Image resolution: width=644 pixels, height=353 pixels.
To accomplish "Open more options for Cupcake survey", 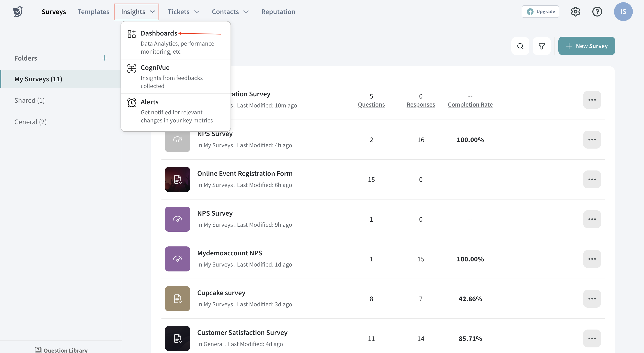I will point(592,298).
